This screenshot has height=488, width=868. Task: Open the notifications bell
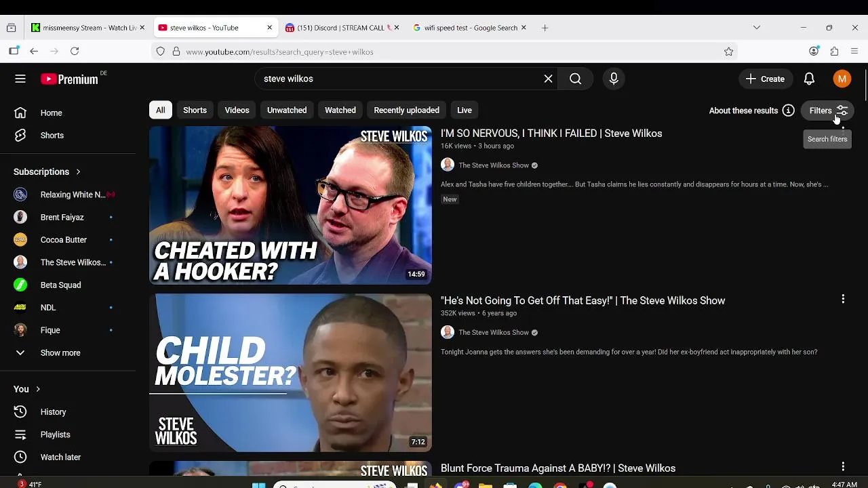(809, 79)
